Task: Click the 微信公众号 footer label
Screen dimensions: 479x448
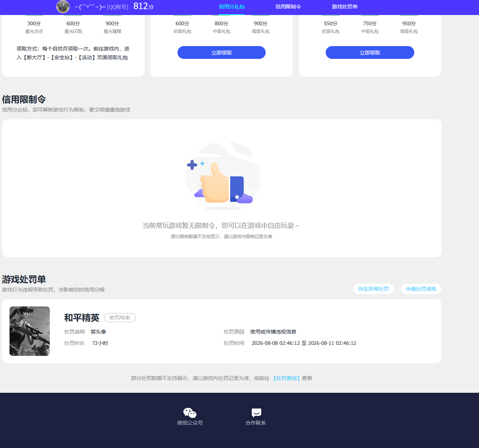Action: (x=190, y=423)
